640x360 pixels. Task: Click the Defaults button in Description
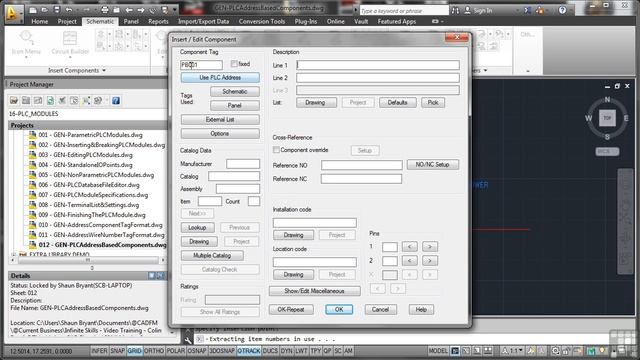[x=398, y=102]
